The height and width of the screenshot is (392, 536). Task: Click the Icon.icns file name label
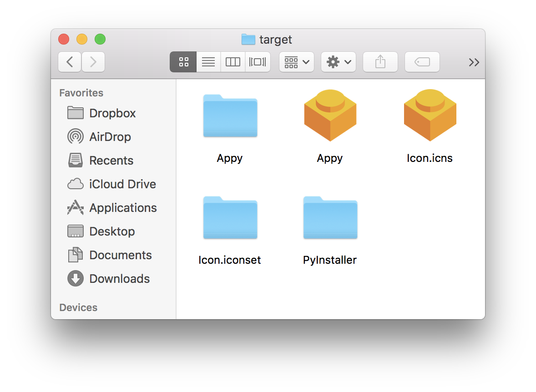pos(430,158)
